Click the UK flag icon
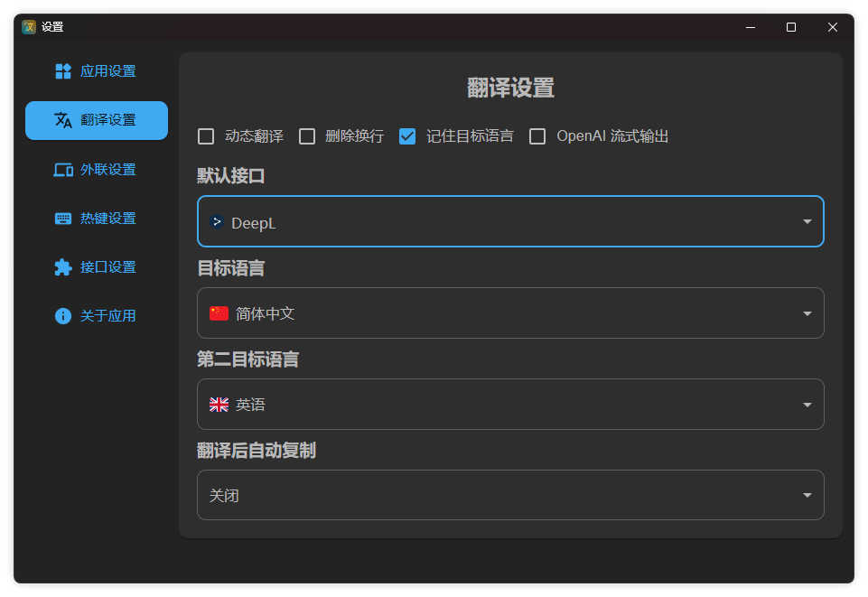Image resolution: width=868 pixels, height=597 pixels. click(219, 405)
